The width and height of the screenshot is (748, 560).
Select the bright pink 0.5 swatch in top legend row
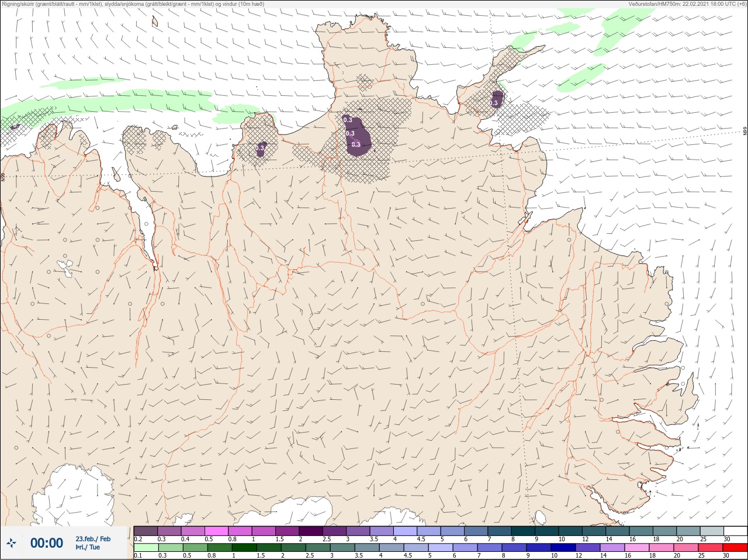pyautogui.click(x=216, y=531)
